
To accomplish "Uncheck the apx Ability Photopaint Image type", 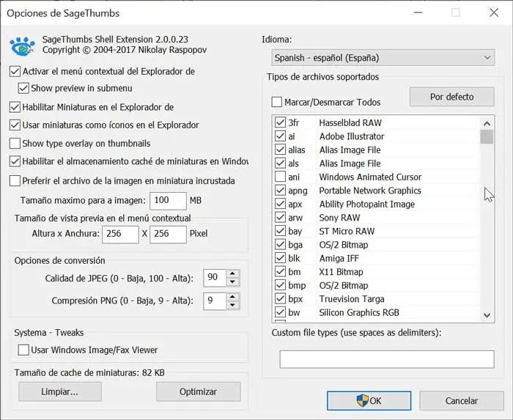I will click(280, 204).
